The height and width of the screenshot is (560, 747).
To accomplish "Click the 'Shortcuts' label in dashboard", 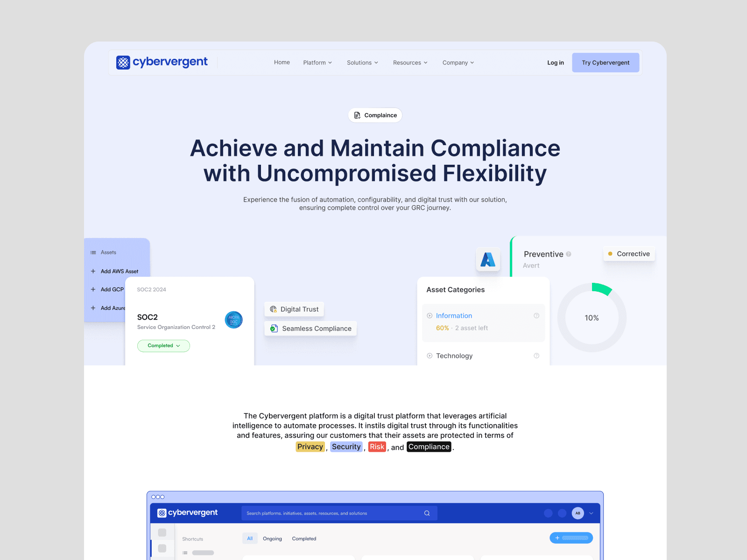I will (193, 539).
